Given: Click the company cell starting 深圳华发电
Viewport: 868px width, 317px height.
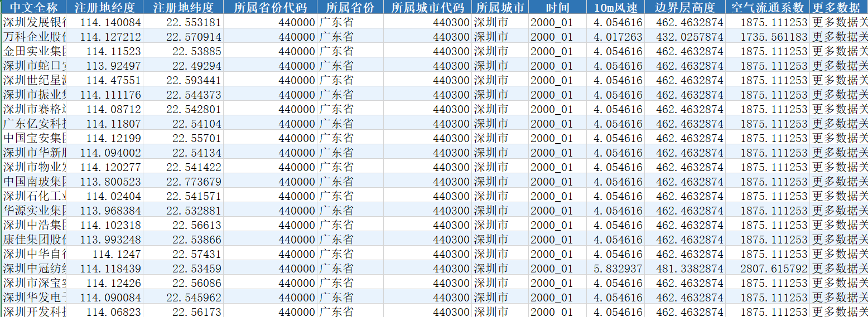Looking at the screenshot, I should [x=33, y=298].
